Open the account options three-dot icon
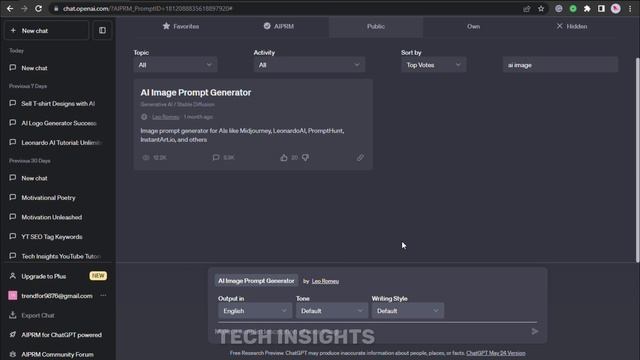 [x=103, y=296]
